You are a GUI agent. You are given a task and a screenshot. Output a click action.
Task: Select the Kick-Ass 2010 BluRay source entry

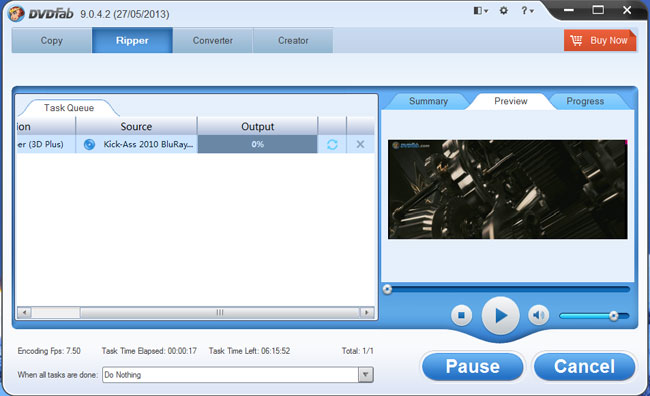click(x=148, y=144)
